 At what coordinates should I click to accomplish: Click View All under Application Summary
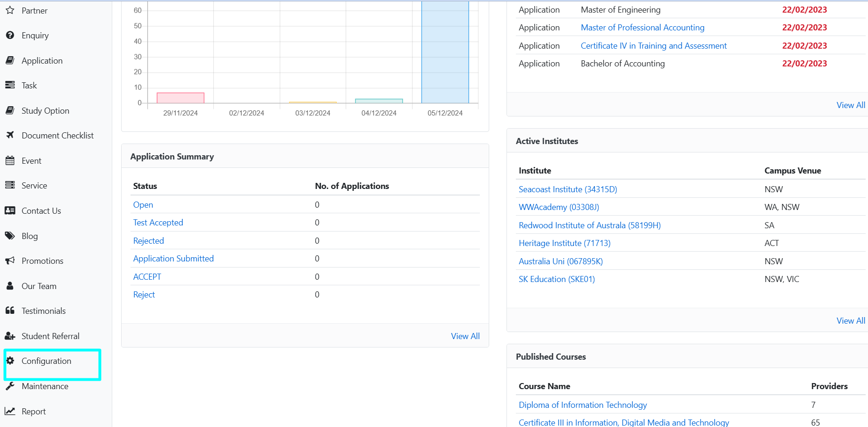coord(465,336)
